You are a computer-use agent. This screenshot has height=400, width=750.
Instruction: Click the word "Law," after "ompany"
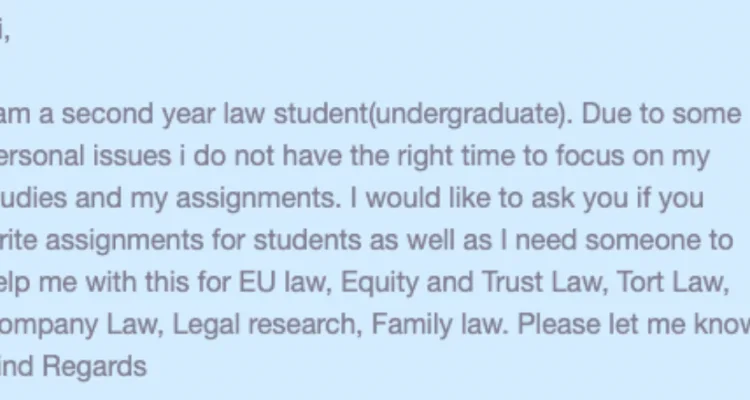coord(135,325)
